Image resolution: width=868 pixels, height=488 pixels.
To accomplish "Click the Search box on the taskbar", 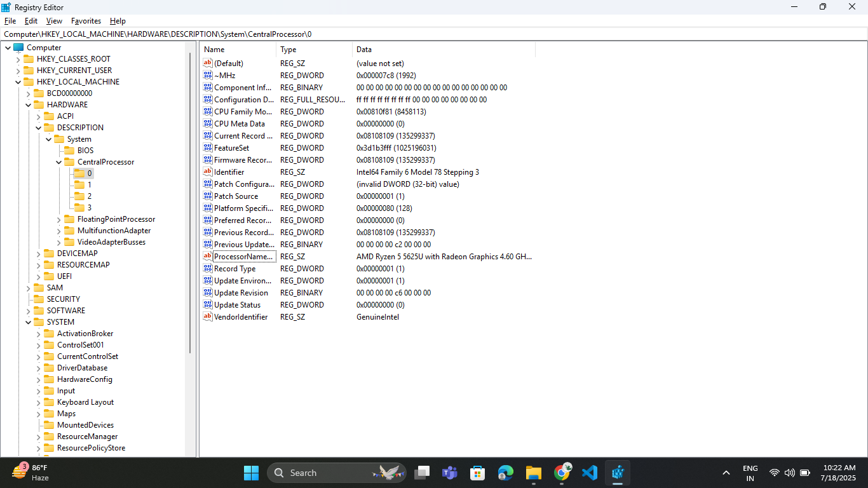I will pos(337,473).
